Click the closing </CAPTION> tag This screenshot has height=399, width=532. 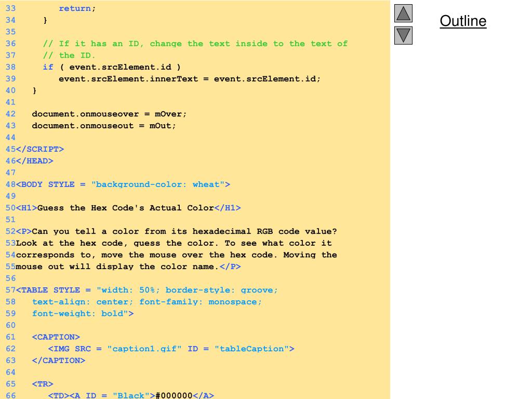(59, 361)
